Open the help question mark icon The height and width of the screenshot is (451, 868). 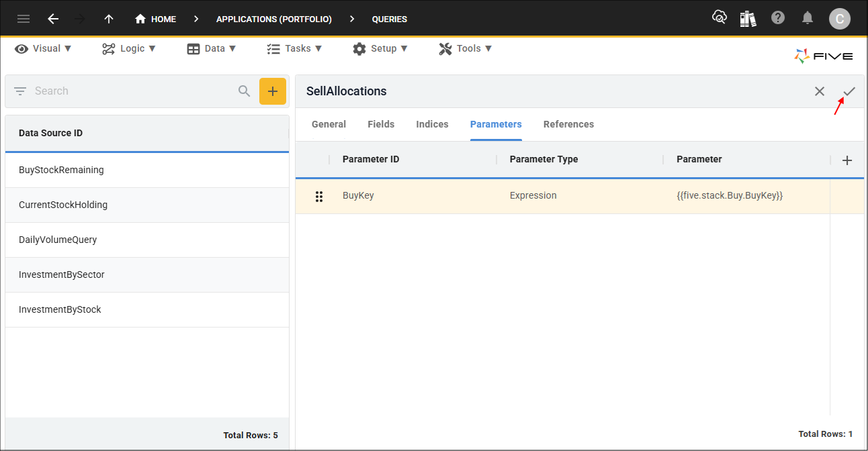tap(778, 18)
